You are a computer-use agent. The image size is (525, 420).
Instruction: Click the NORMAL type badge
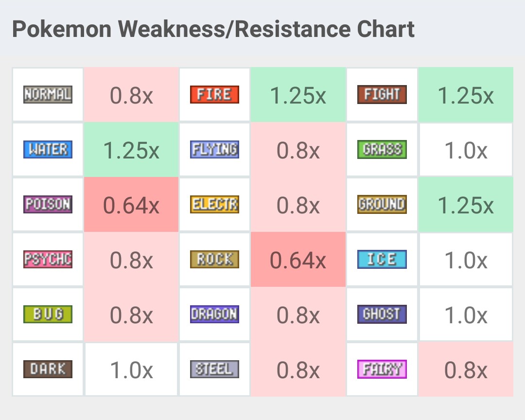[x=48, y=94]
